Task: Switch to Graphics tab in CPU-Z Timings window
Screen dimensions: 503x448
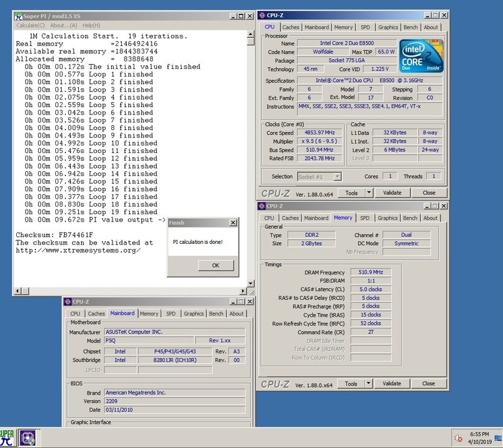Action: tap(387, 218)
